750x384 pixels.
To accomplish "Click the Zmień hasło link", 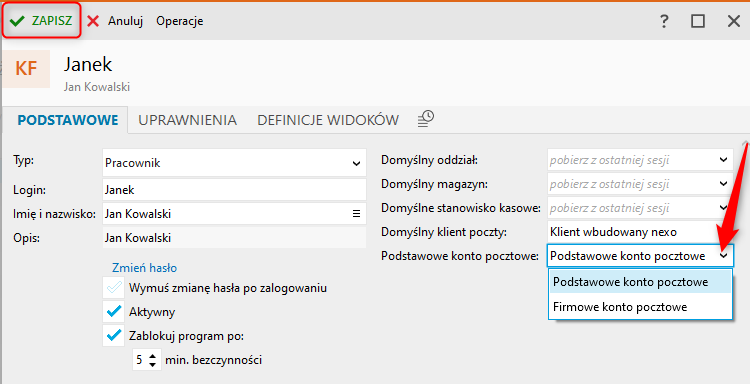I will (x=144, y=268).
